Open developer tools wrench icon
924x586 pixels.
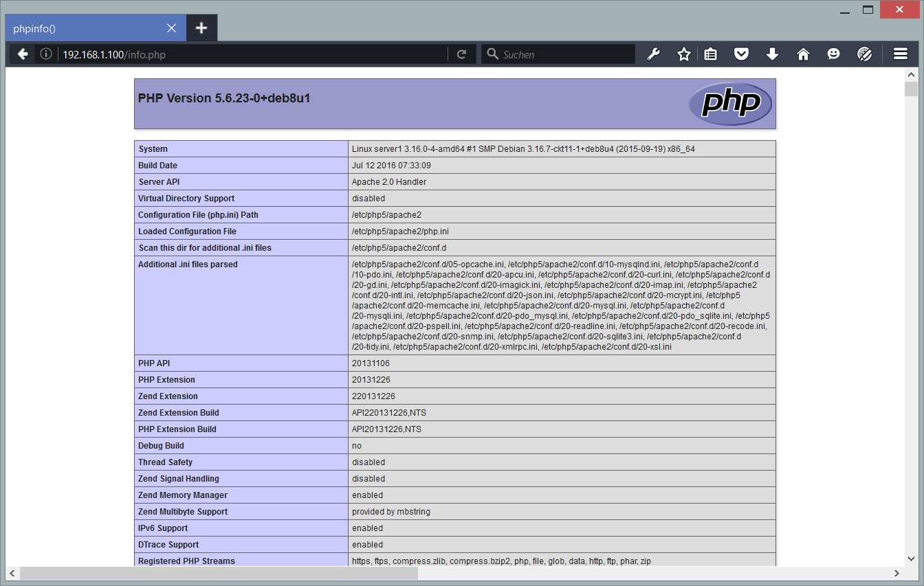pos(653,54)
